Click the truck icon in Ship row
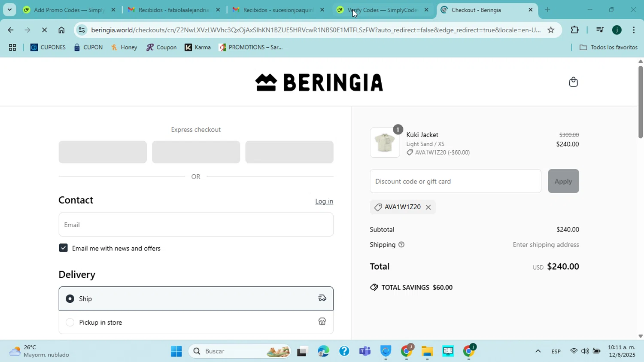Viewport: 644px width, 362px height. click(x=322, y=298)
